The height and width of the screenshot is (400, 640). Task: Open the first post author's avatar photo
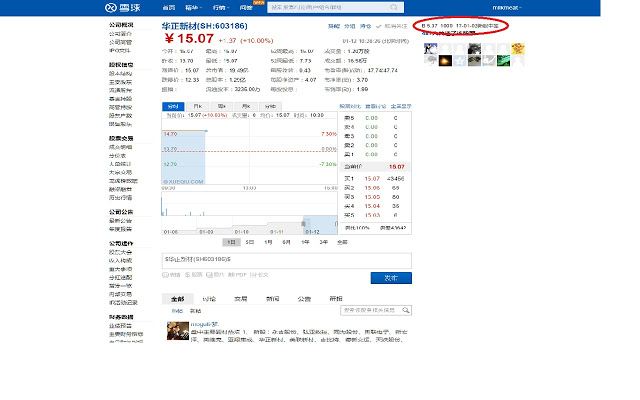[178, 331]
